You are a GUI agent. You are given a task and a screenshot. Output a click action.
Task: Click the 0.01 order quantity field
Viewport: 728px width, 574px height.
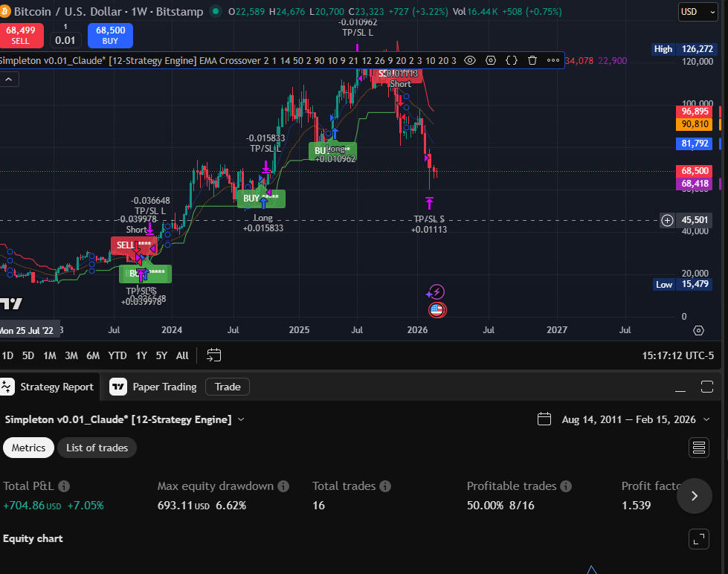coord(65,39)
